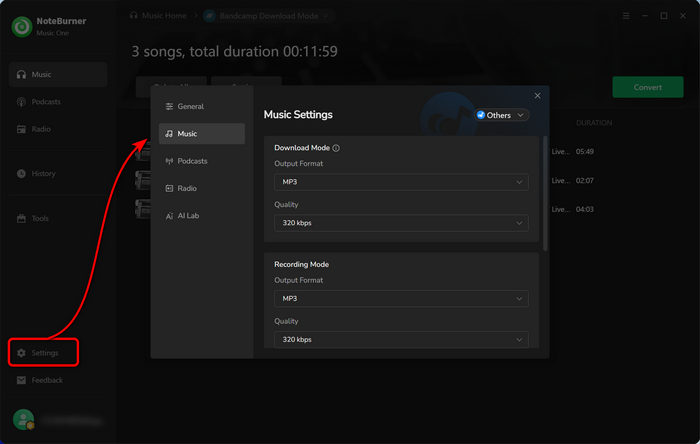Image resolution: width=700 pixels, height=444 pixels.
Task: Expand Recording Mode Quality 320 kbps dropdown
Action: tap(401, 340)
